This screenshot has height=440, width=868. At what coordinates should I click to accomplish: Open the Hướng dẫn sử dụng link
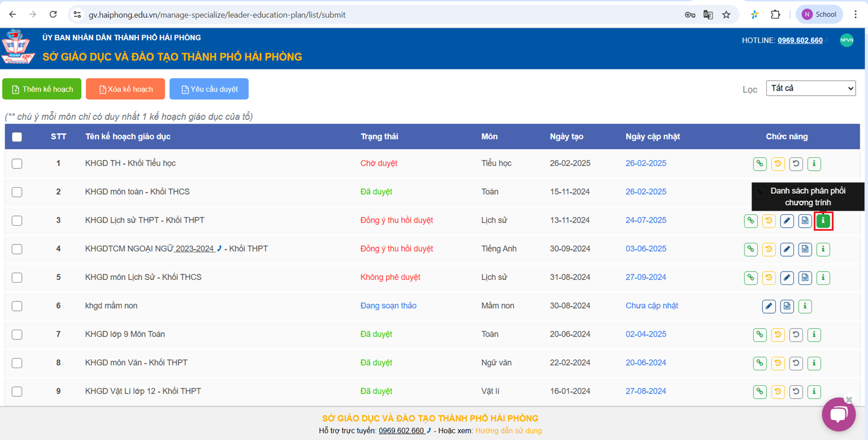click(508, 430)
